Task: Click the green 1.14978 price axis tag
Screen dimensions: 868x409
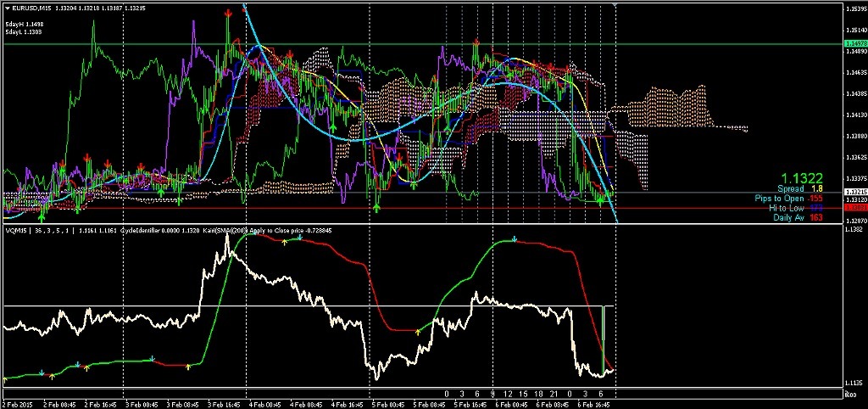Action: [854, 43]
